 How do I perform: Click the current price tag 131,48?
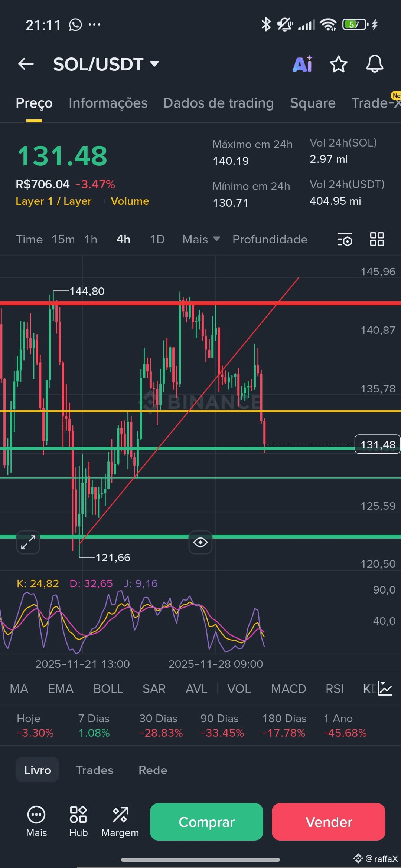[378, 444]
